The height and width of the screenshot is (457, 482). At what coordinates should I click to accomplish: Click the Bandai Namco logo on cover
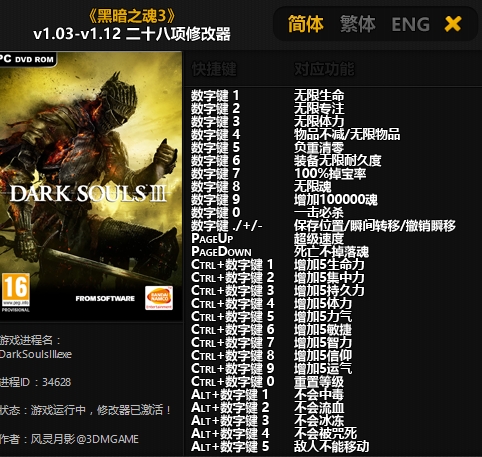coord(159,298)
